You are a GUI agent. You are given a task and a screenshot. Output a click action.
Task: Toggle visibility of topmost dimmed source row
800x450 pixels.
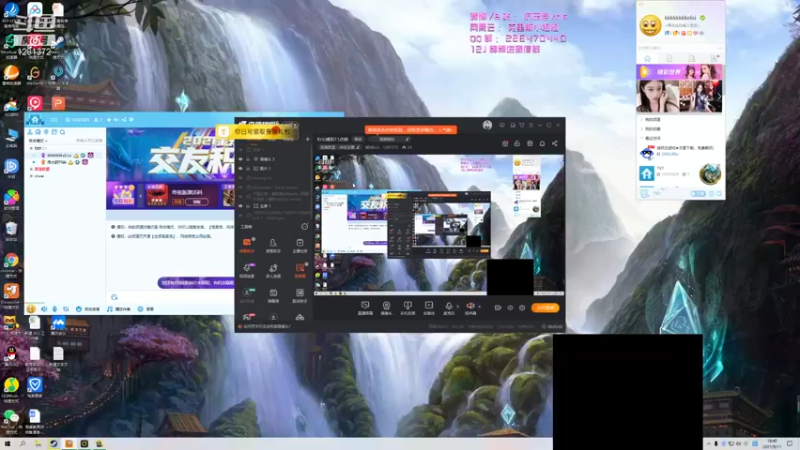pyautogui.click(x=241, y=149)
